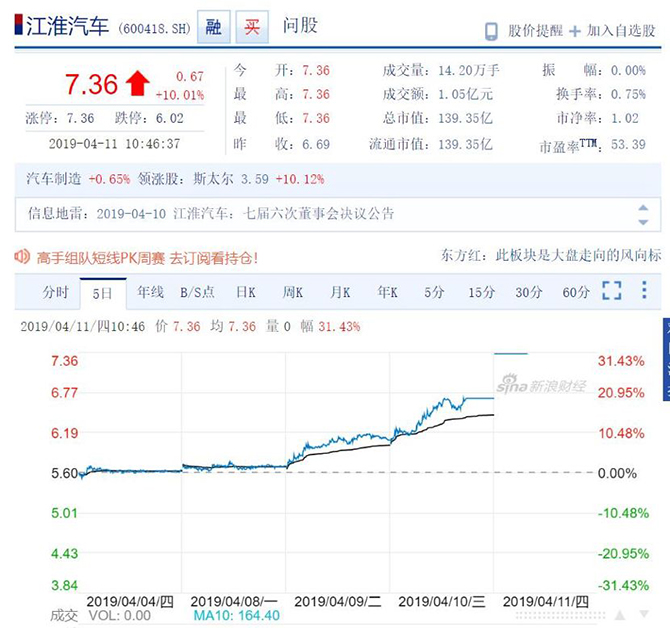Switch to the 年K tab
Viewport: 670px width, 628px height.
[x=388, y=292]
